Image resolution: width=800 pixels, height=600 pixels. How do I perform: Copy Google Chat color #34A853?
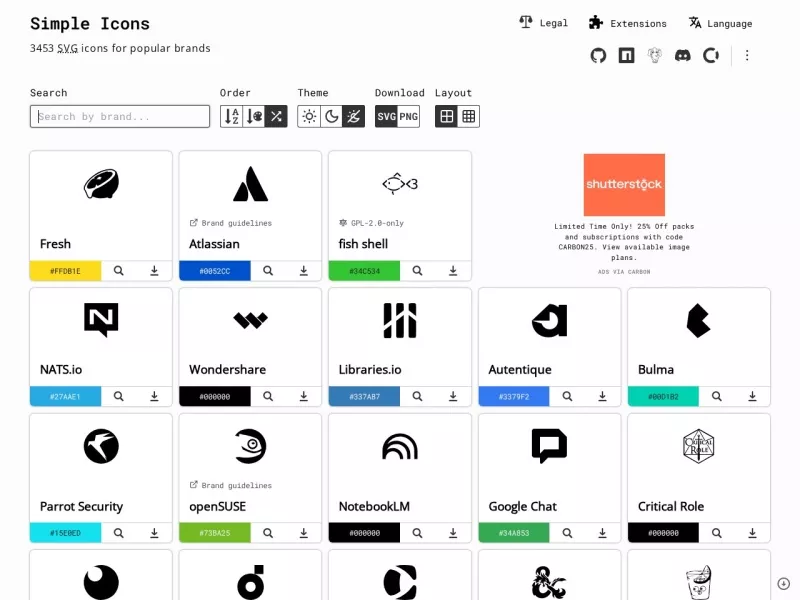click(514, 533)
